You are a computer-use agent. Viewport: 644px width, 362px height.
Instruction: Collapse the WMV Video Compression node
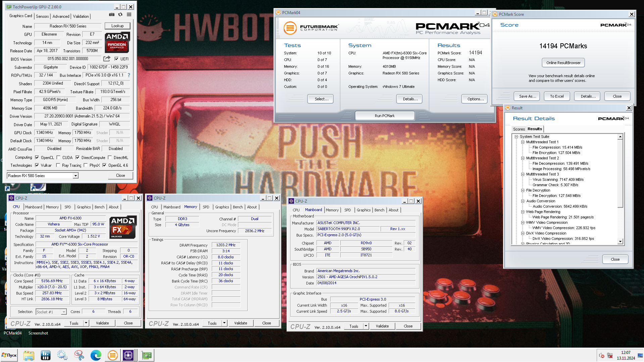click(x=523, y=222)
